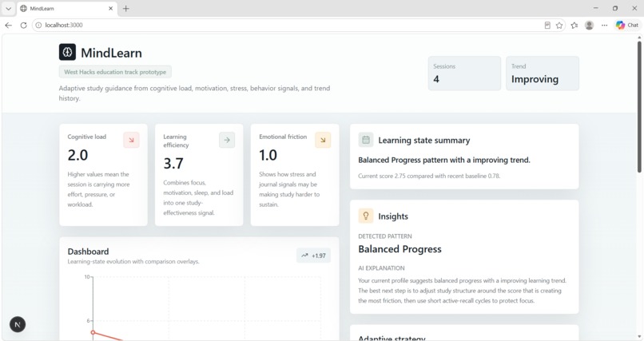Click the calendar icon beside Learning state summary
The image size is (644, 341).
coord(365,140)
